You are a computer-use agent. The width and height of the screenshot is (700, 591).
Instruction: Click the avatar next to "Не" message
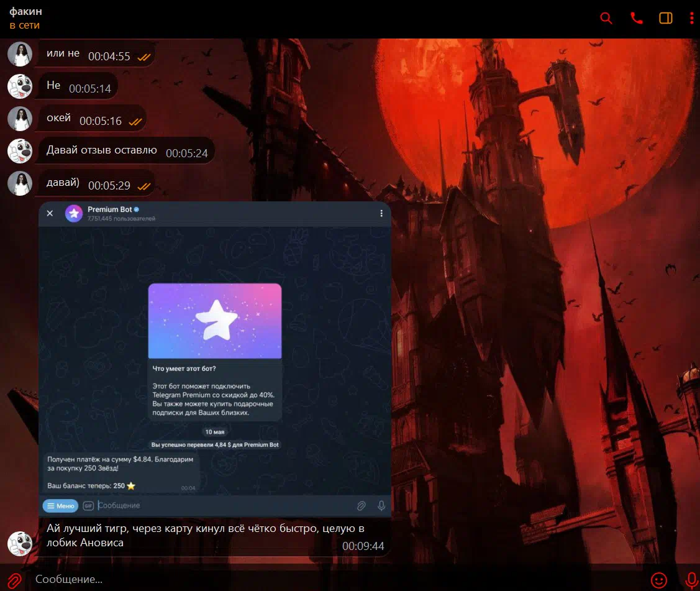tap(20, 86)
